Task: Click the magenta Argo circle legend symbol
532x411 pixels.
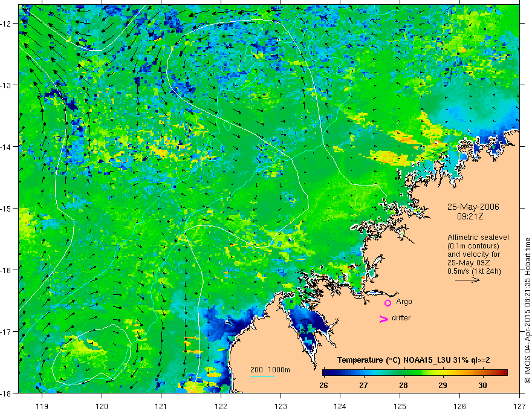Action: 388,303
